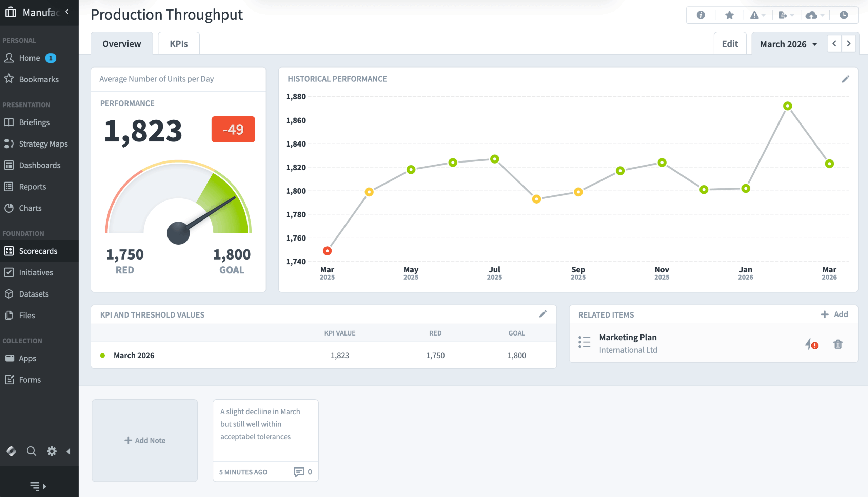Delete Marketing Plan with trash icon
868x497 pixels.
pos(837,344)
